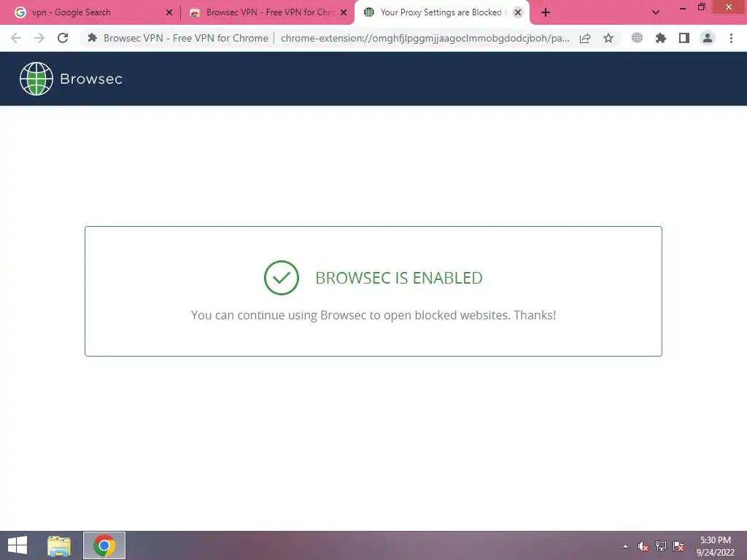Click the Chrome taskbar icon
Image resolution: width=747 pixels, height=560 pixels.
104,545
